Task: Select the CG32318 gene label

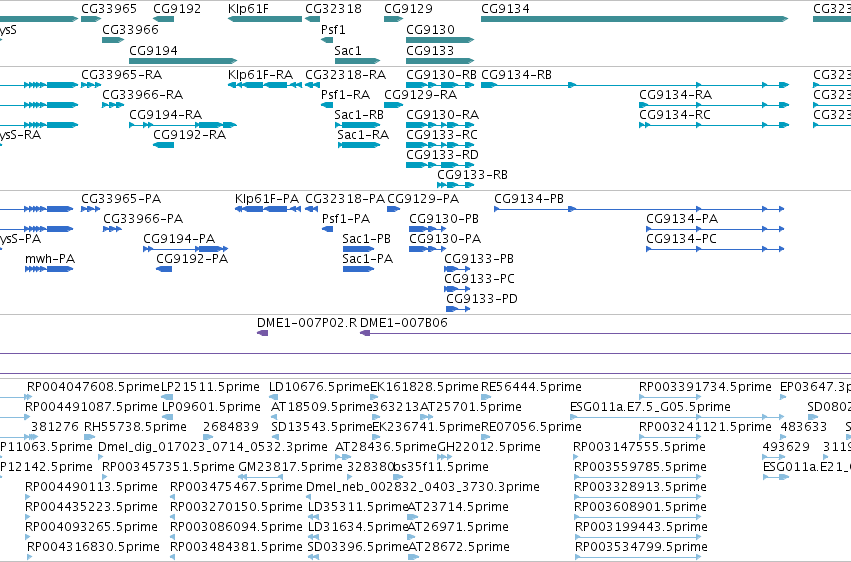Action: [x=333, y=9]
